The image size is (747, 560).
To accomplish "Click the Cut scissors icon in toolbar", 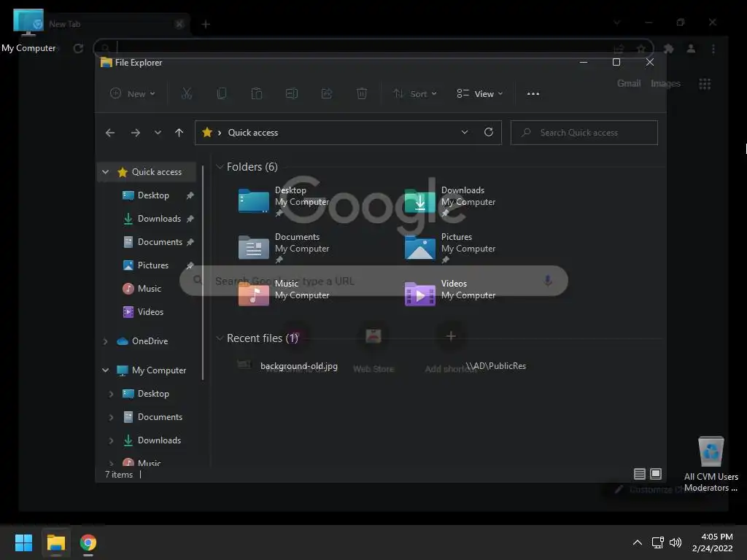I will click(x=187, y=93).
